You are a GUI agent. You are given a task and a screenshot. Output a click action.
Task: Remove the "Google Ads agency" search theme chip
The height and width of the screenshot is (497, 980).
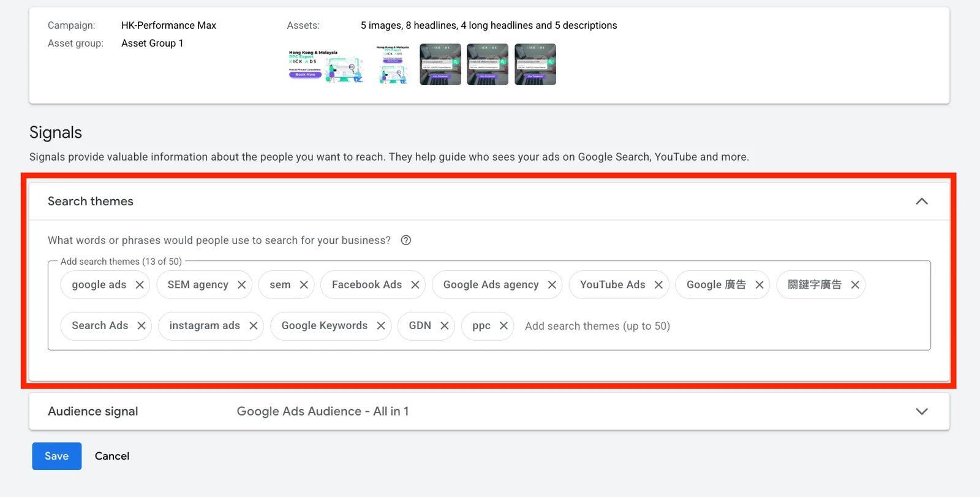552,285
